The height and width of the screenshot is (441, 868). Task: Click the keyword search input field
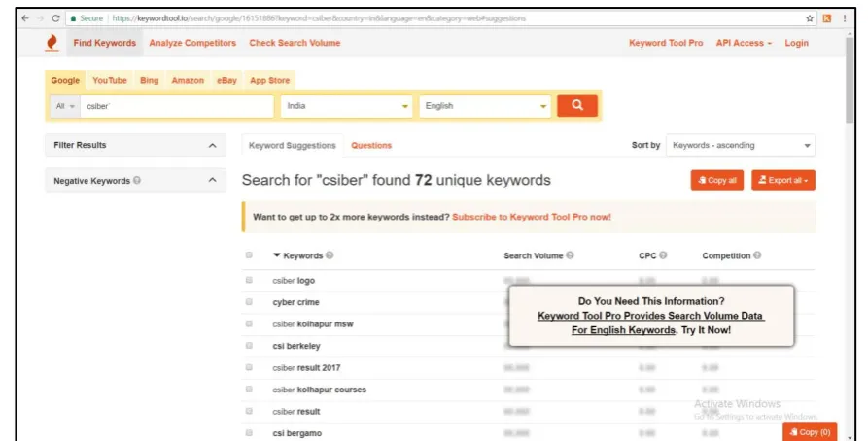pos(177,106)
